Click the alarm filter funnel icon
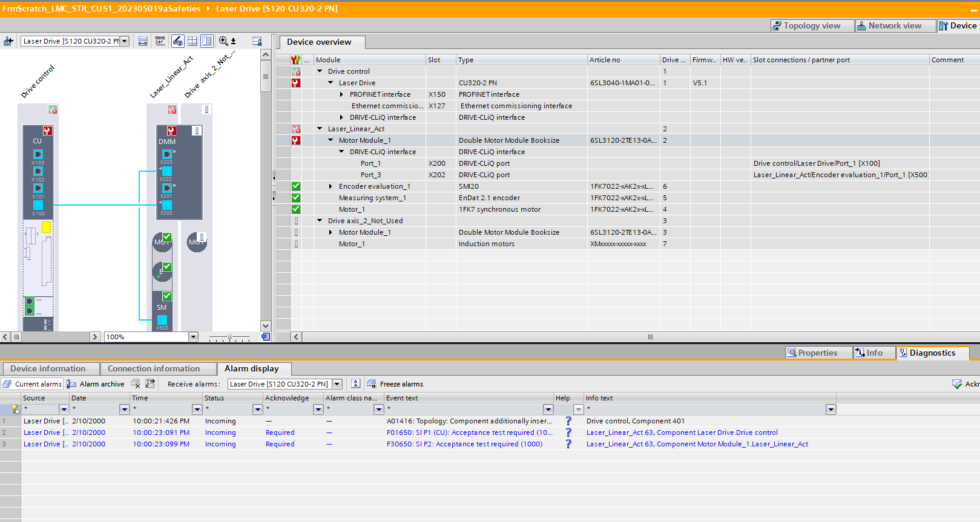Image resolution: width=980 pixels, height=522 pixels. [x=15, y=409]
